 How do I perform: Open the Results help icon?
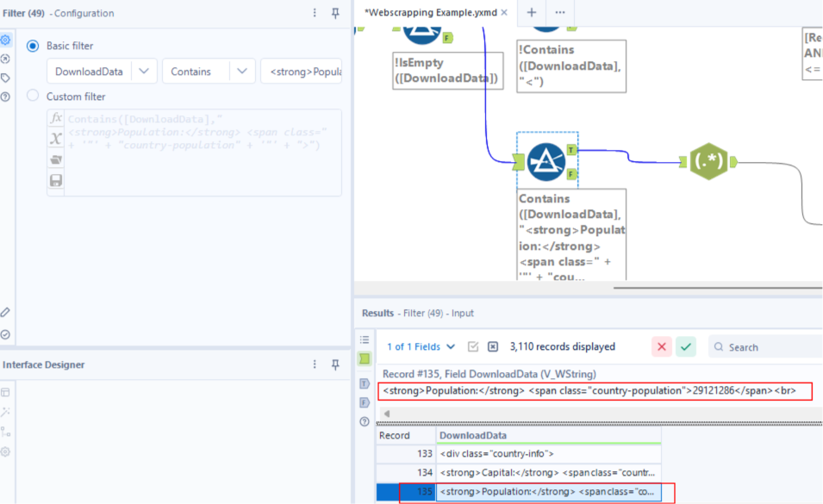[x=365, y=421]
